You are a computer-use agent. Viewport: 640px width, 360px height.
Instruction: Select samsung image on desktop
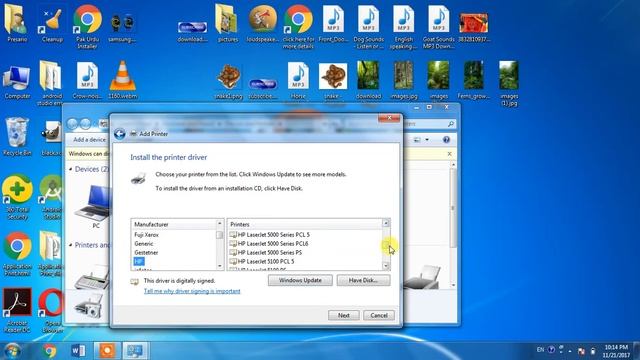point(122,28)
